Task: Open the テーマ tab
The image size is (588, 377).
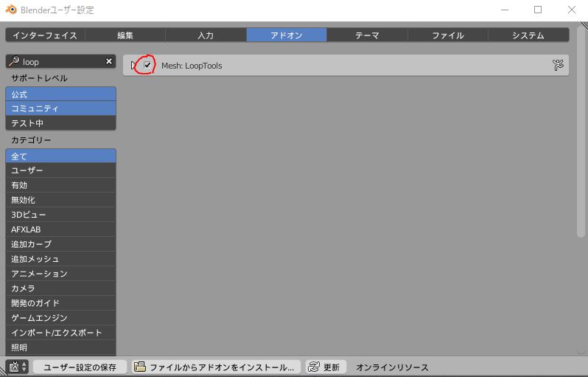Action: (x=367, y=35)
